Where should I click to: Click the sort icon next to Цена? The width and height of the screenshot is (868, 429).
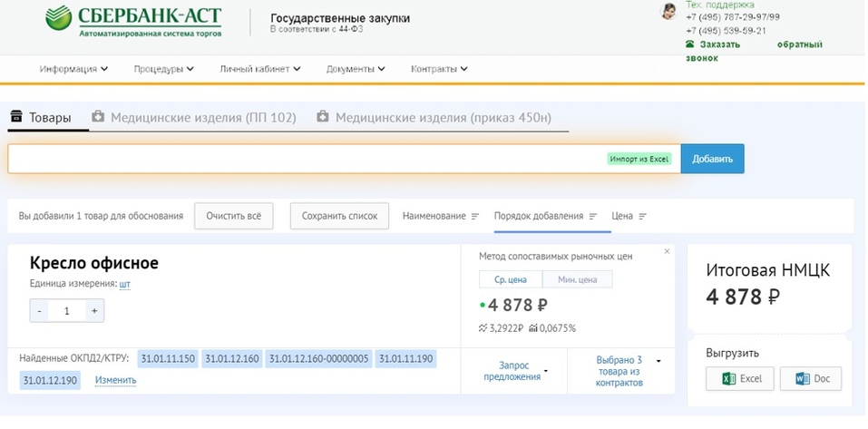(x=642, y=216)
